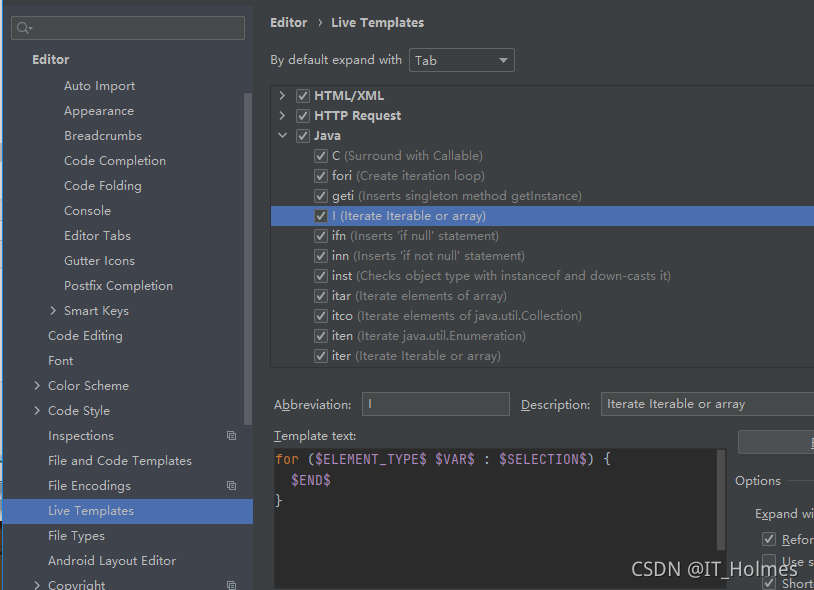The height and width of the screenshot is (590, 814).
Task: Open Code Editing settings
Action: tap(85, 336)
